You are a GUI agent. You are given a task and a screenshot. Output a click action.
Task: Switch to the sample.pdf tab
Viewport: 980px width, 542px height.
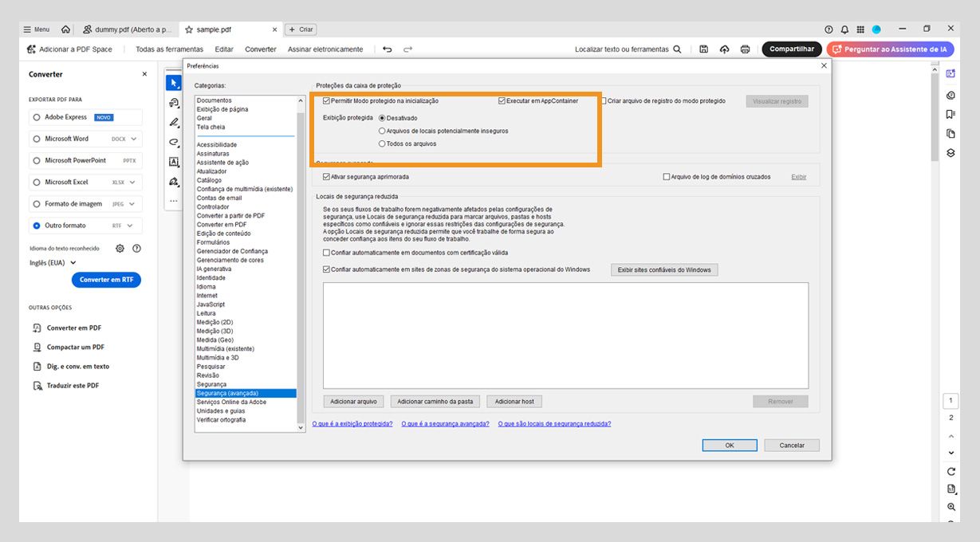point(215,28)
